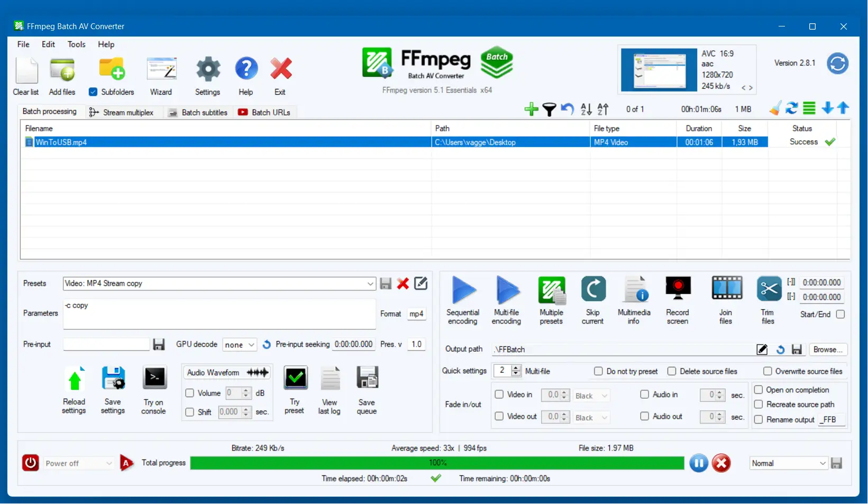Viewport: 868px width, 504px height.
Task: Click the blue Help question icon
Action: 246,69
